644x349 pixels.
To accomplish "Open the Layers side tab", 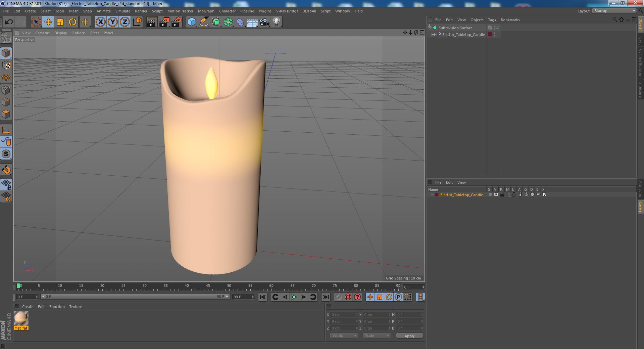I will coord(640,207).
